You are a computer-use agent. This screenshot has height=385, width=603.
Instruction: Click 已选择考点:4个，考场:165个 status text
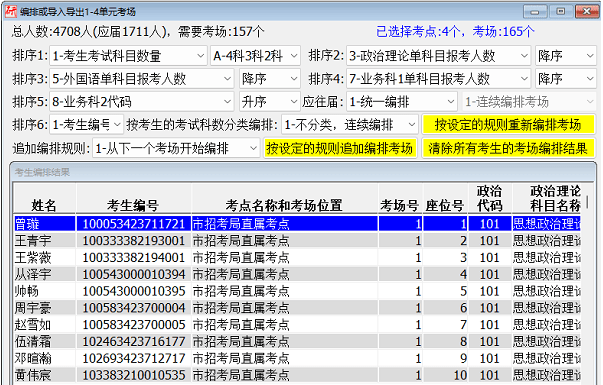point(455,32)
